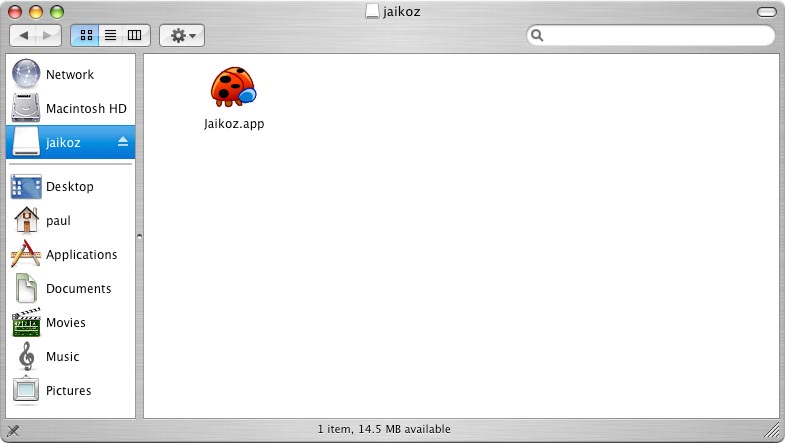Toggle toolbar with the pill button
Viewport: 785px width, 443px height.
(x=766, y=12)
